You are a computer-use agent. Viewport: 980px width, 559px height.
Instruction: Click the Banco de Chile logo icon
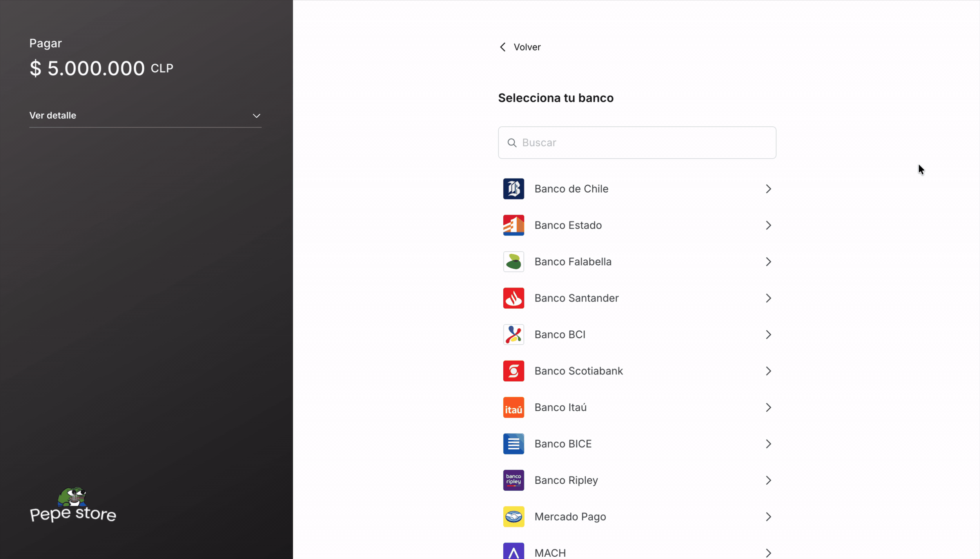point(514,189)
